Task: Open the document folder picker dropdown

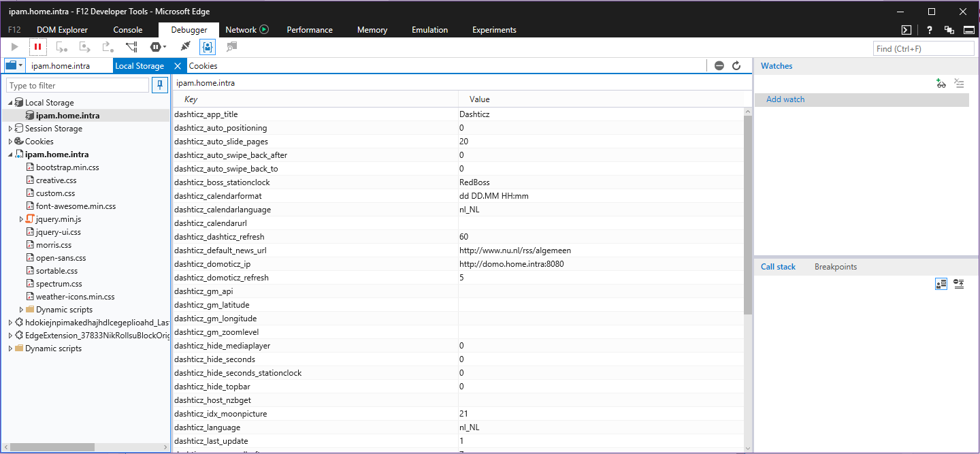Action: point(14,65)
